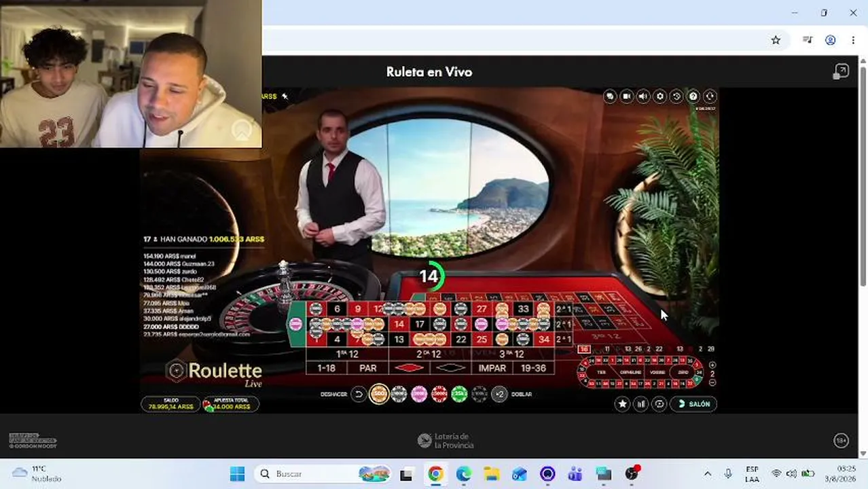Select the dark black chip

(x=480, y=394)
